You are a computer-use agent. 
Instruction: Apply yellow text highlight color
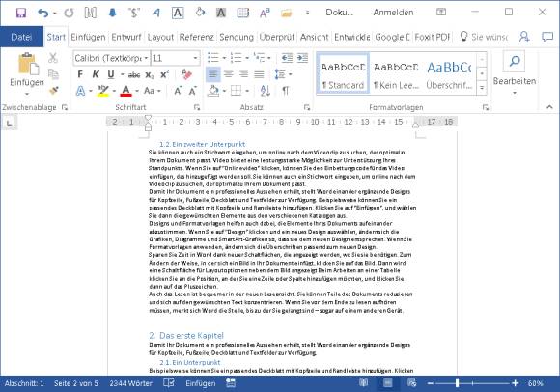103,91
